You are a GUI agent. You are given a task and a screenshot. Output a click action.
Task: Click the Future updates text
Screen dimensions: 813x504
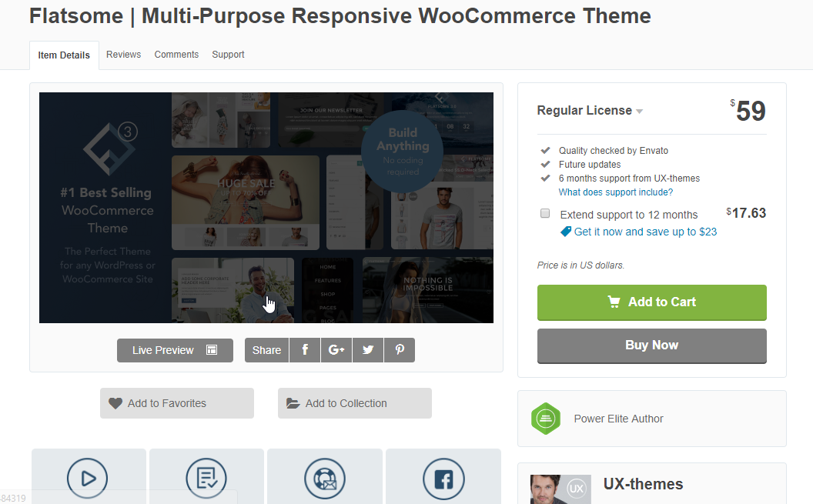click(x=590, y=165)
